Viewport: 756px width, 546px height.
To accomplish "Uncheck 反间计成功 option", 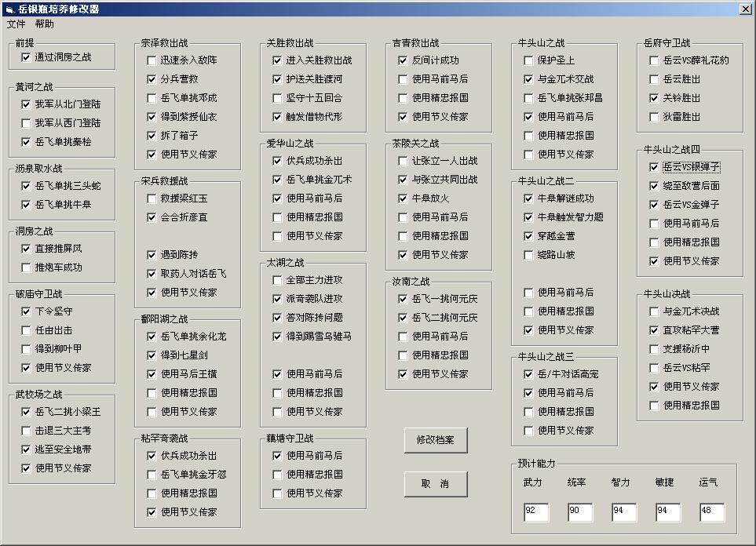I will (x=403, y=60).
